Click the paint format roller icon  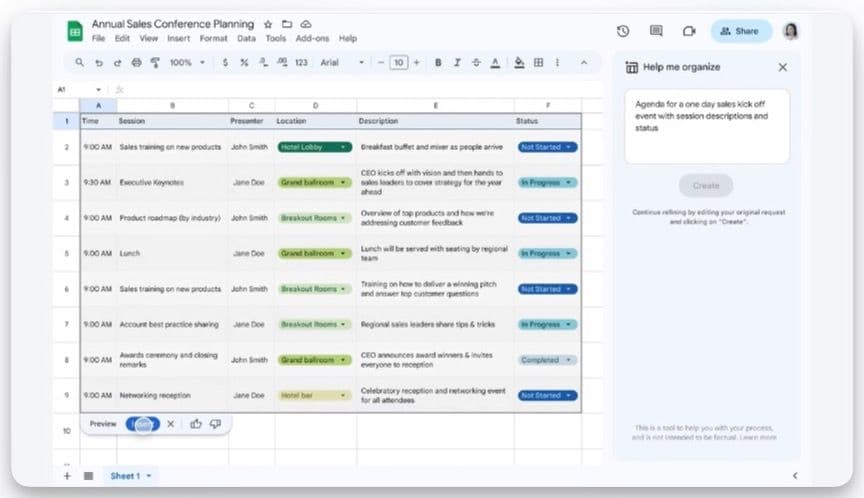click(154, 63)
